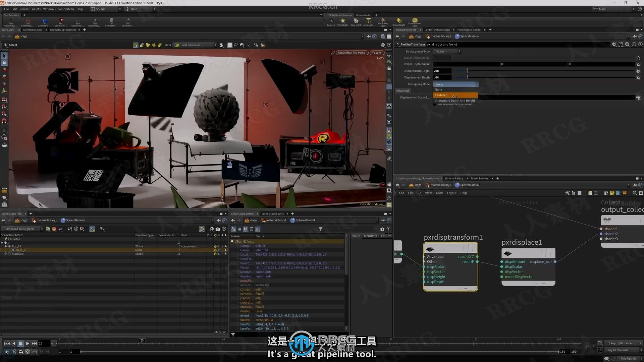Toggle activation power icon for the mesh_0 row
This screenshot has width=644, height=362.
[x=215, y=250]
